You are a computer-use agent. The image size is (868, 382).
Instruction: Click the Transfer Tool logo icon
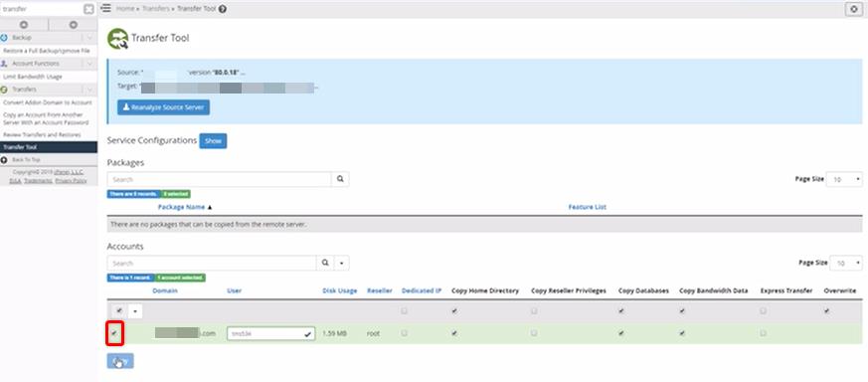click(118, 39)
